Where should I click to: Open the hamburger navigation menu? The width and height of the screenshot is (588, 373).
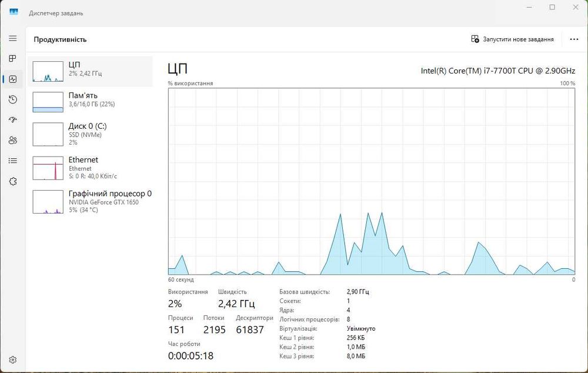coord(13,38)
